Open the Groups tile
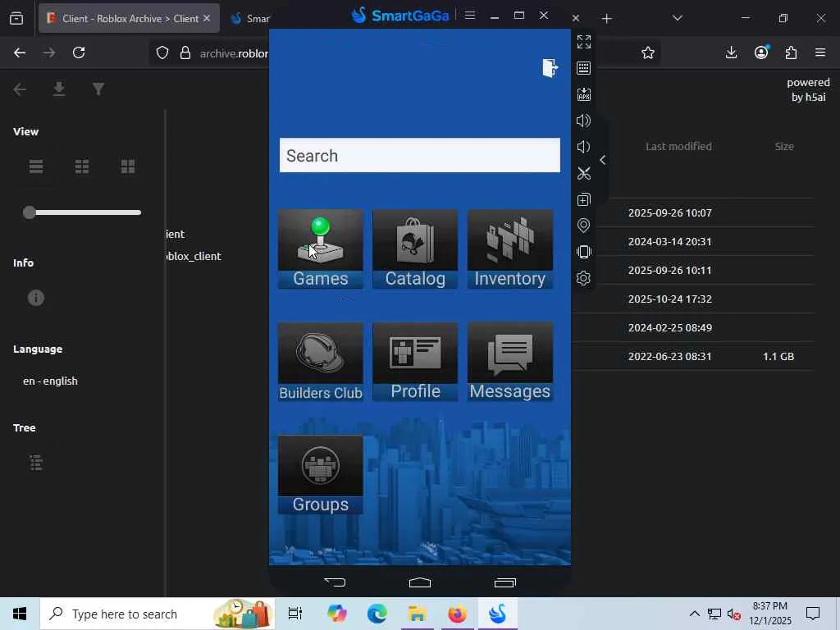This screenshot has width=840, height=630. coord(321,475)
